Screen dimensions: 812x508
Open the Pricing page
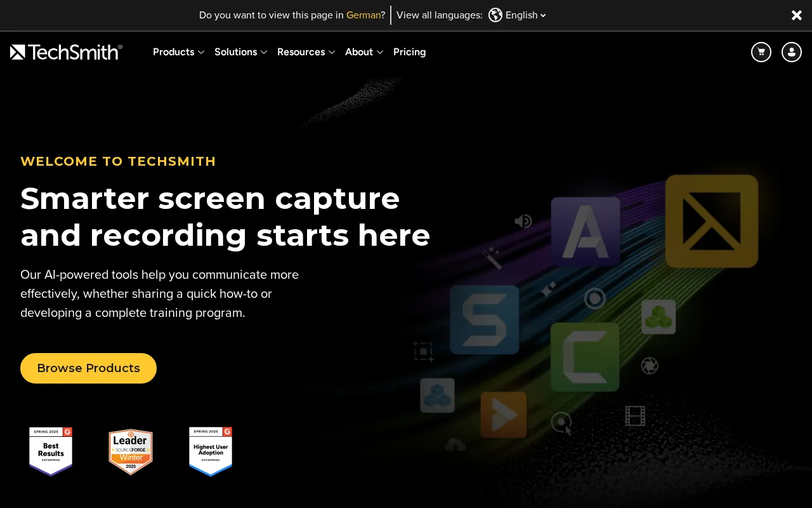coord(409,52)
